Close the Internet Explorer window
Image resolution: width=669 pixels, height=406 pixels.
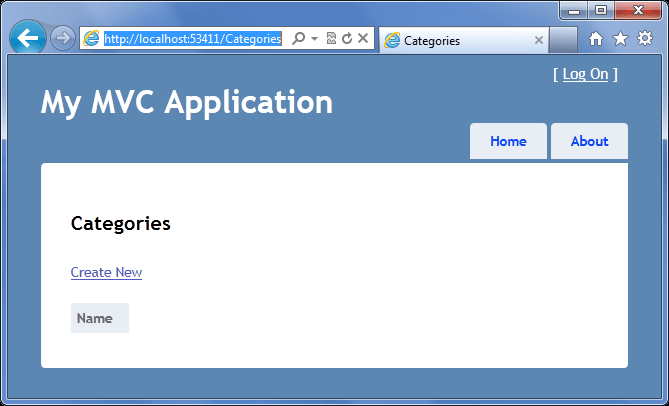(x=638, y=10)
